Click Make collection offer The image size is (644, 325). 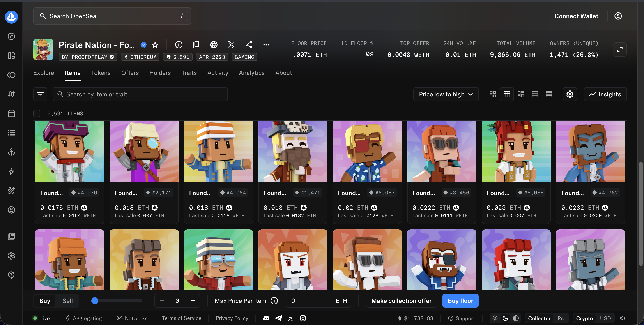point(401,301)
